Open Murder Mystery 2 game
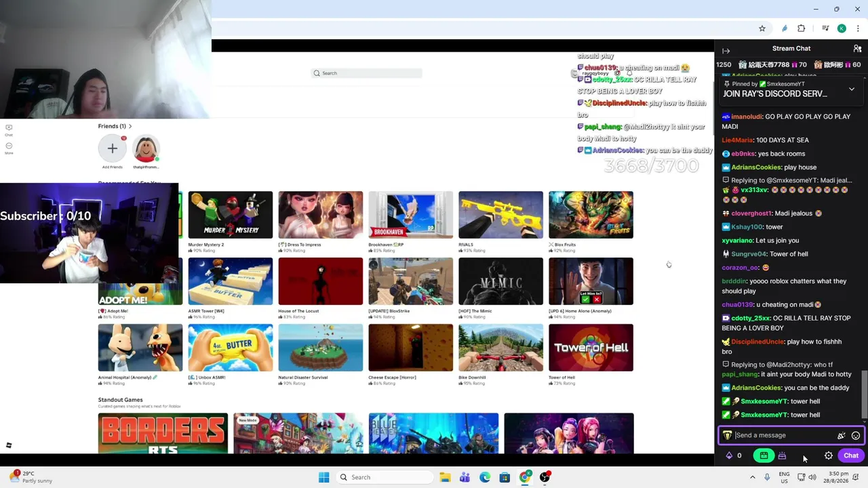 coord(231,215)
